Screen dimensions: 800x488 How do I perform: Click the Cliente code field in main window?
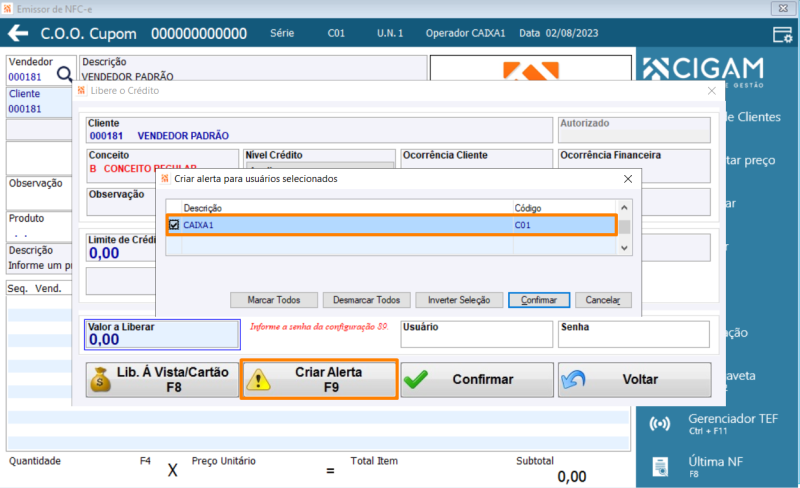point(39,102)
